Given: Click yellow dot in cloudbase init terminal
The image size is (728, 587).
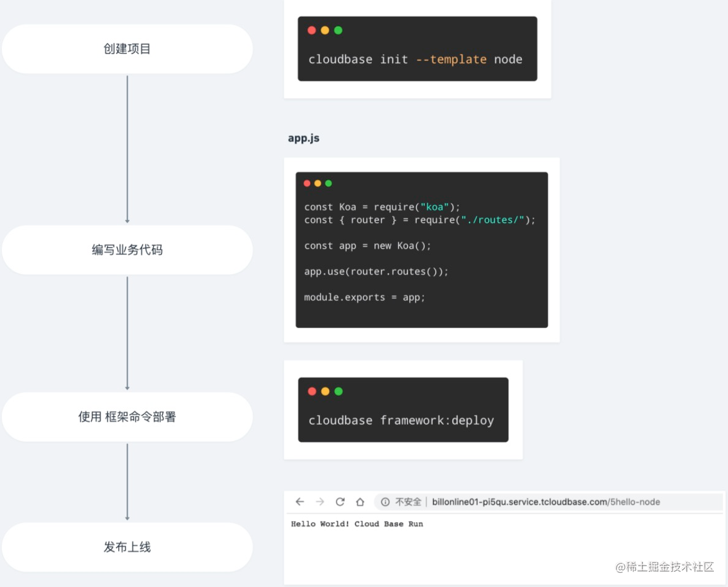Looking at the screenshot, I should 325,30.
